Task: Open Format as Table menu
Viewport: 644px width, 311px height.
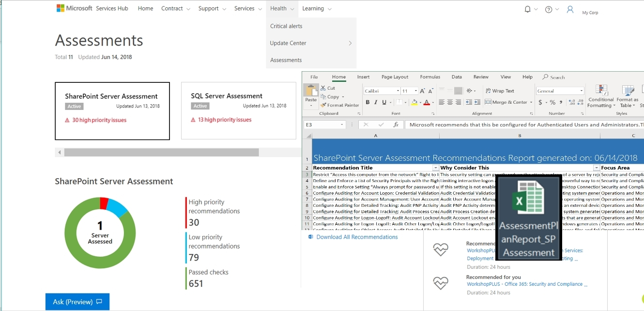Action: pyautogui.click(x=628, y=96)
